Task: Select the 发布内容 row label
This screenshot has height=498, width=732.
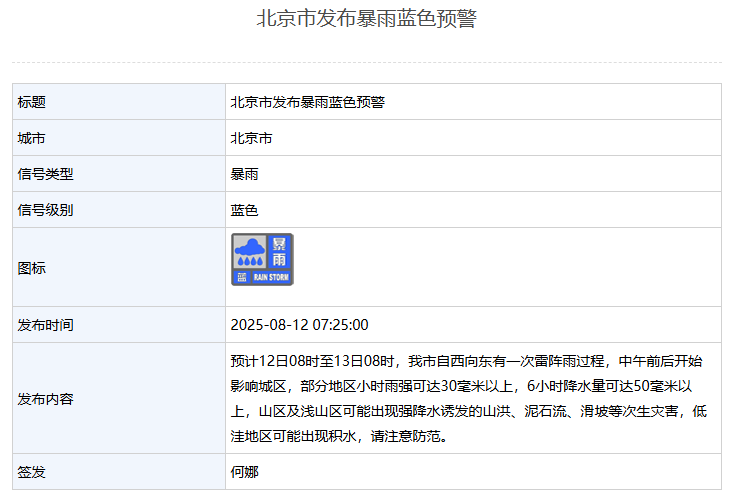Action: [x=46, y=399]
